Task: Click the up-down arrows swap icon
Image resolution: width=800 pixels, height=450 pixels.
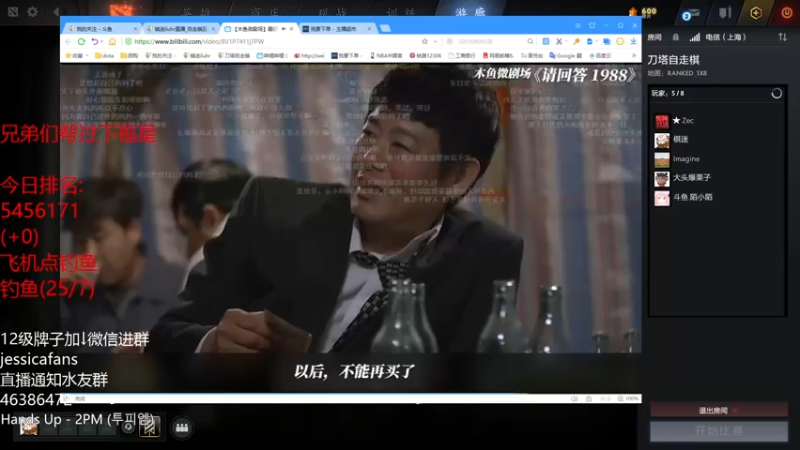Action: point(782,37)
